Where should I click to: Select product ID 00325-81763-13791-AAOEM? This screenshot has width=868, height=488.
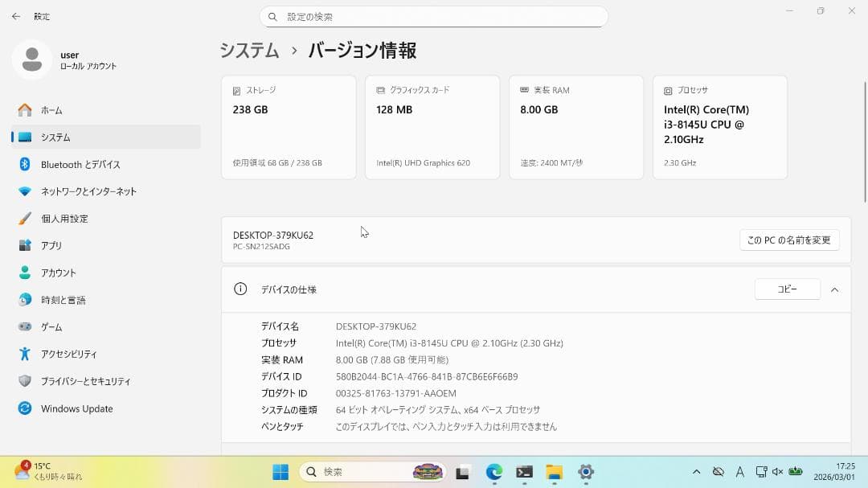tap(395, 393)
